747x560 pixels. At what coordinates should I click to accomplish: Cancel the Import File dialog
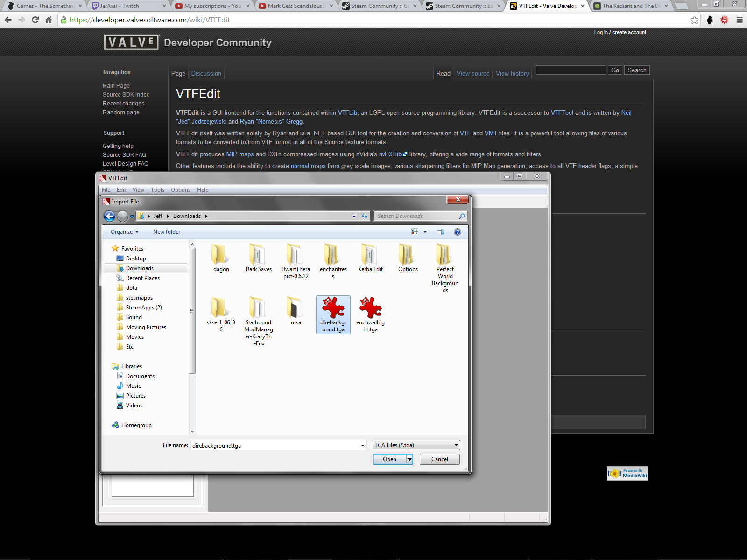[x=440, y=459]
